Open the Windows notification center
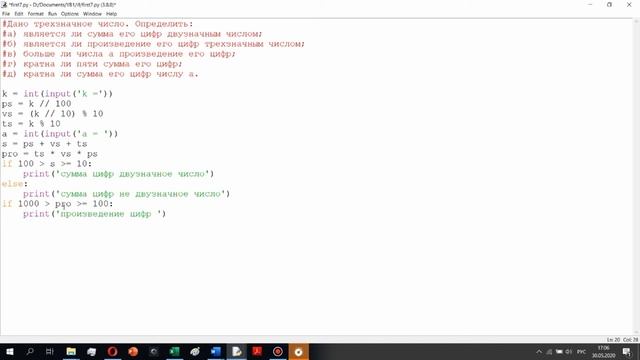Image resolution: width=640 pixels, height=360 pixels. pos(627,351)
